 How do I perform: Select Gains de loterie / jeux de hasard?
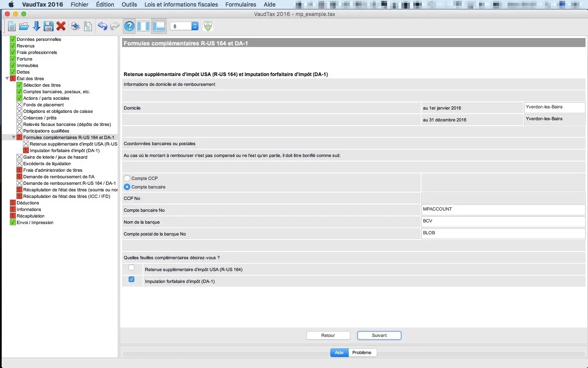(55, 157)
